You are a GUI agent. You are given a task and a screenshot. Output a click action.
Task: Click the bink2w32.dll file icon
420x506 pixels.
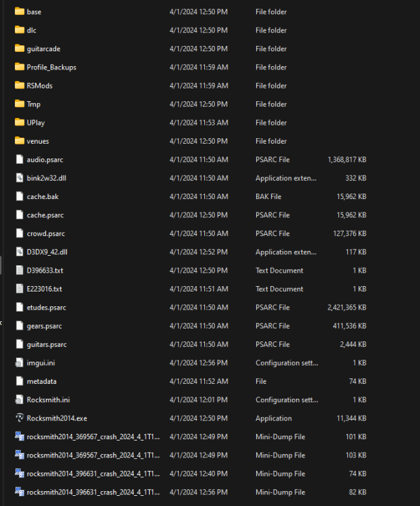[x=20, y=178]
